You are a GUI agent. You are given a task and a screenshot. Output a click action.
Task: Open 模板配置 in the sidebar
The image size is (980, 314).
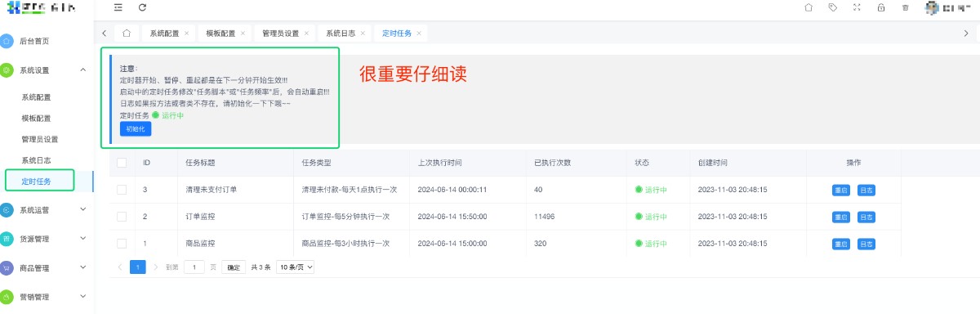coord(36,119)
